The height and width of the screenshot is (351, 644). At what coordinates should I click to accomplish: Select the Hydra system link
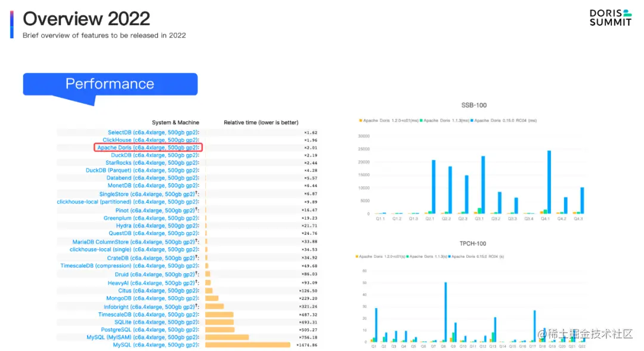(x=157, y=226)
